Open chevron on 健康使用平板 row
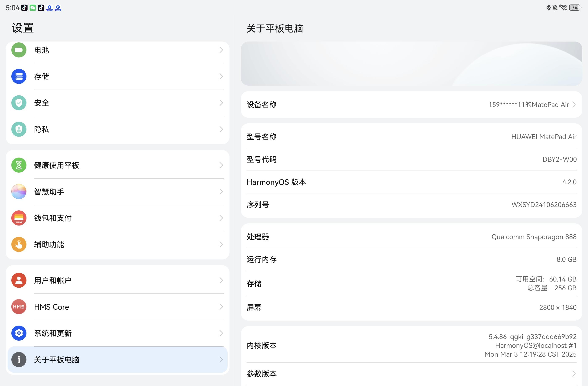 coord(221,165)
